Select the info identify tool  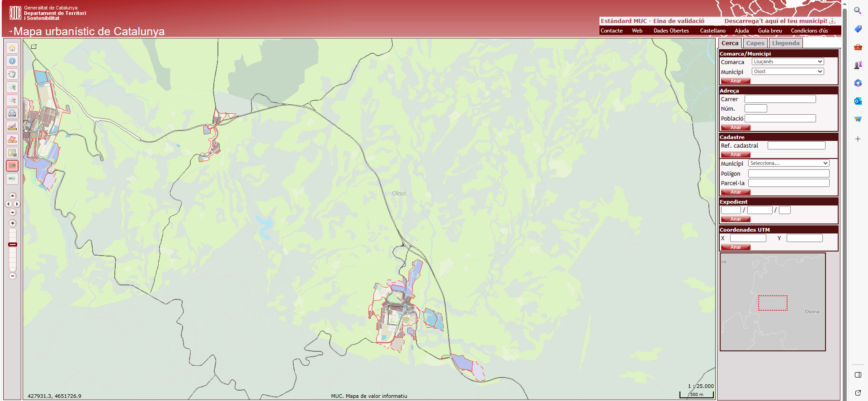(12, 61)
